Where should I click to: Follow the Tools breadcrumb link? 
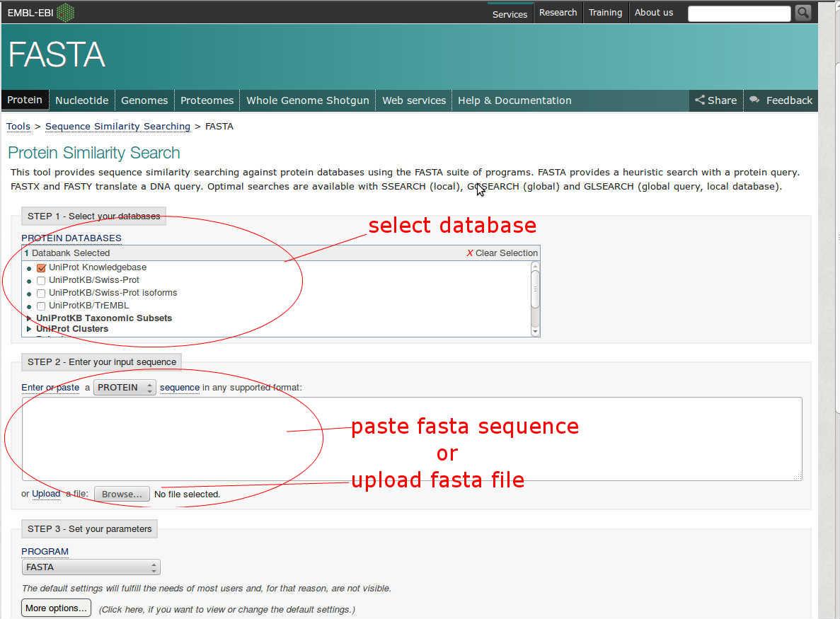pos(18,127)
